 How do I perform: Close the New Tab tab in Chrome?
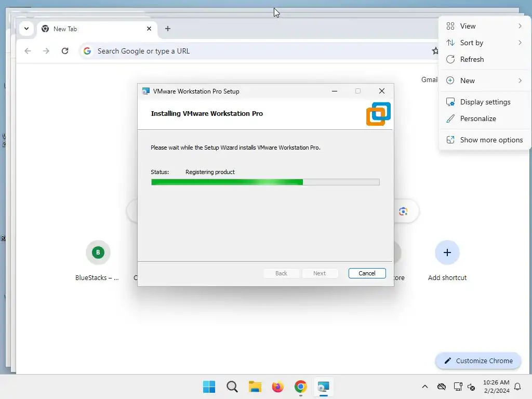[x=149, y=29]
